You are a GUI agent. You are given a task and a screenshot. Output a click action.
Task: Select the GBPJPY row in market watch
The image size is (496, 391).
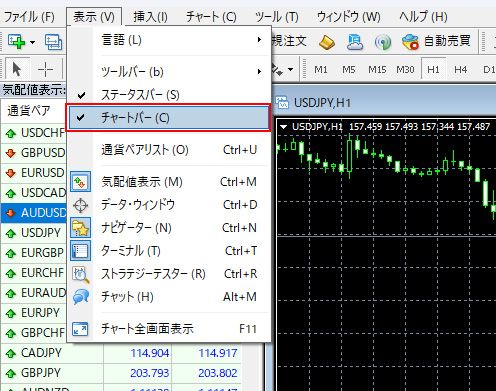[x=121, y=373]
